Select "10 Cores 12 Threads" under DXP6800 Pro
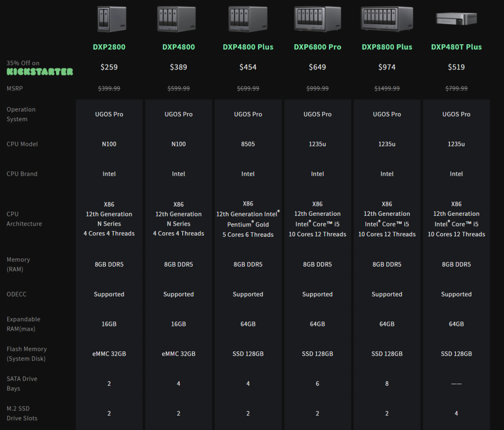The image size is (504, 430). tap(317, 234)
